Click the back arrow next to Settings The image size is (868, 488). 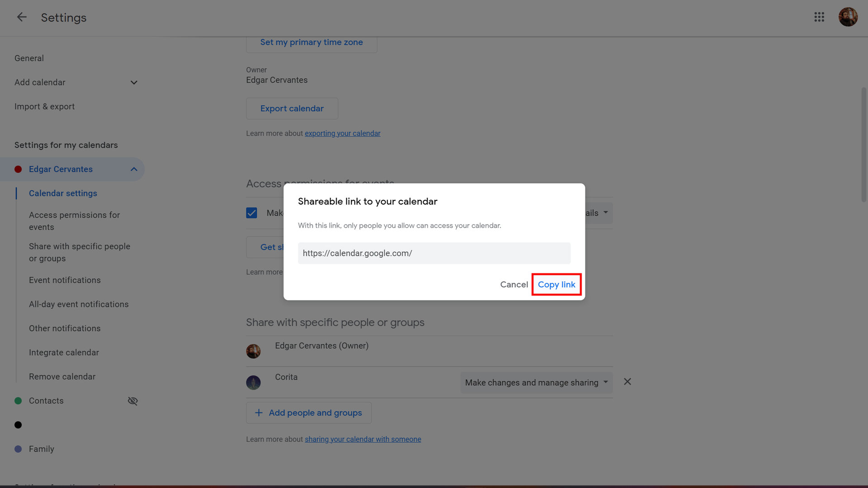click(21, 17)
